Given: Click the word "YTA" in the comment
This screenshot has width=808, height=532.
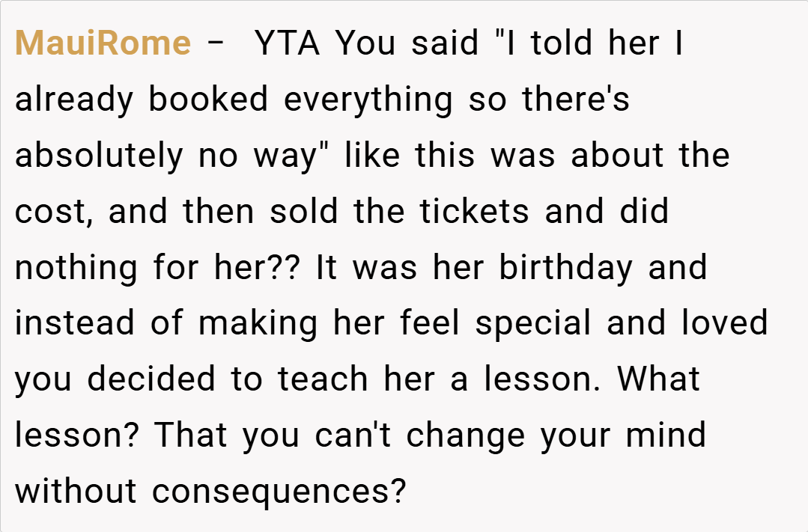Looking at the screenshot, I should (x=288, y=43).
